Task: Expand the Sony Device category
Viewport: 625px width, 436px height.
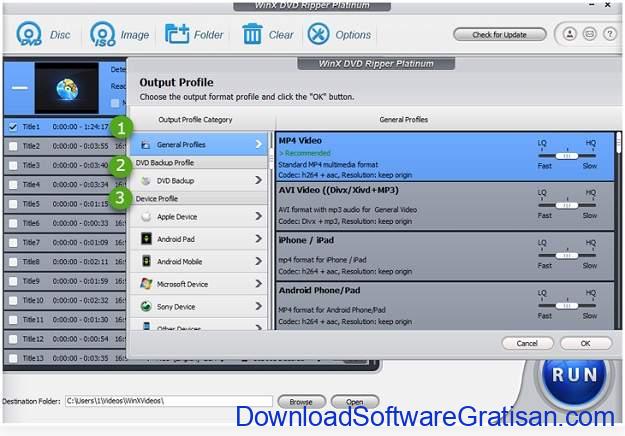Action: (200, 306)
